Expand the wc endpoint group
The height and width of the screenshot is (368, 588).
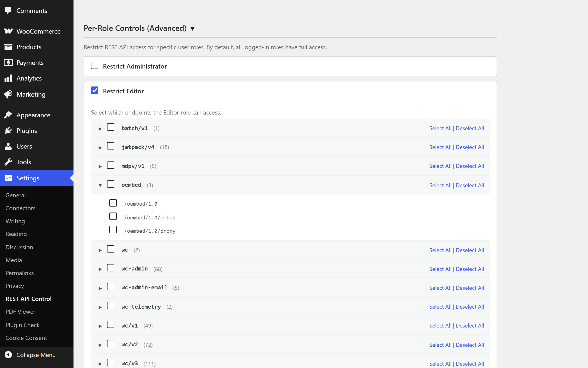100,250
